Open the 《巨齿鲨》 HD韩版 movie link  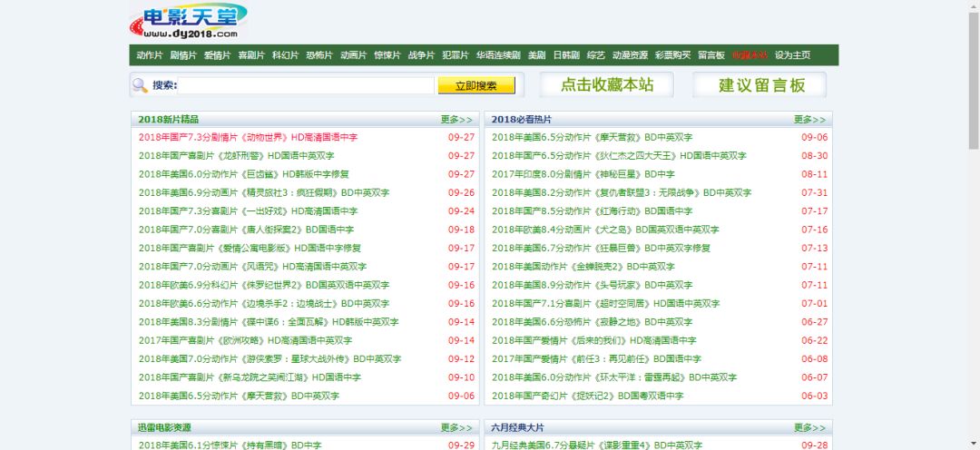244,174
